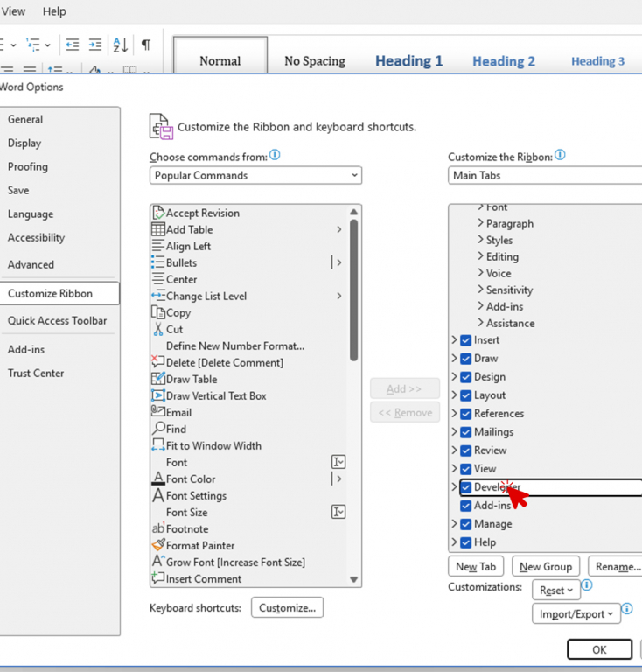Select the Insert Comment command icon

(158, 578)
